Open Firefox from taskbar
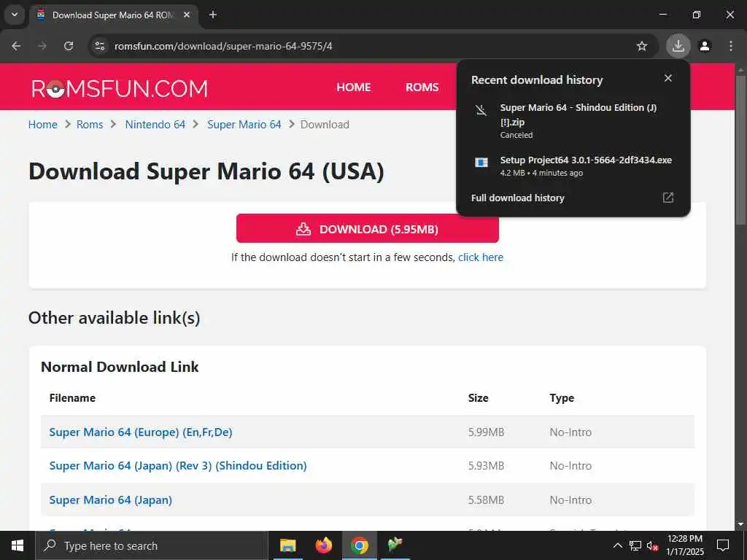Screen dimensions: 747x560 (x=323, y=545)
